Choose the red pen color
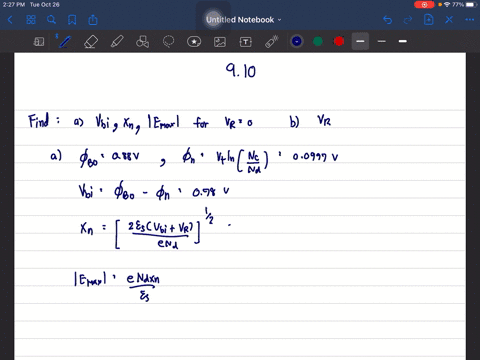This screenshot has width=480, height=360. click(x=339, y=41)
